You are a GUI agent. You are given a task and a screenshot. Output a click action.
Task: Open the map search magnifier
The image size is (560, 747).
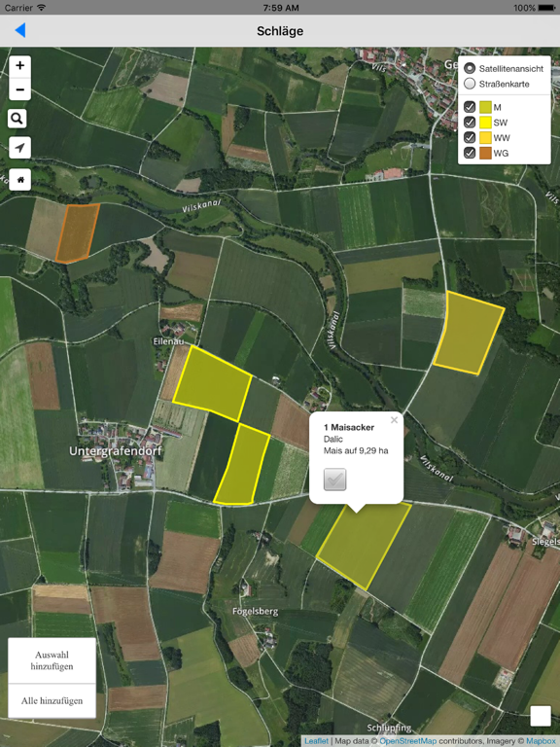[17, 119]
